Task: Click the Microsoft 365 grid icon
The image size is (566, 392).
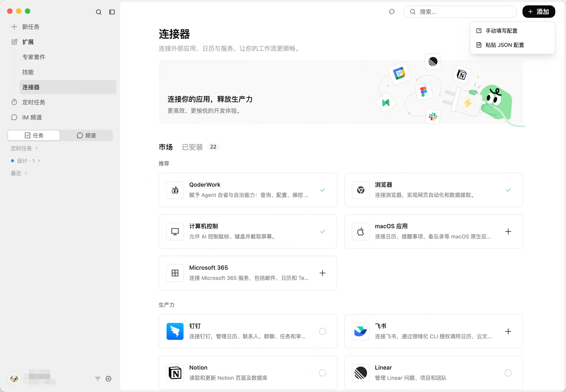Action: (x=175, y=273)
